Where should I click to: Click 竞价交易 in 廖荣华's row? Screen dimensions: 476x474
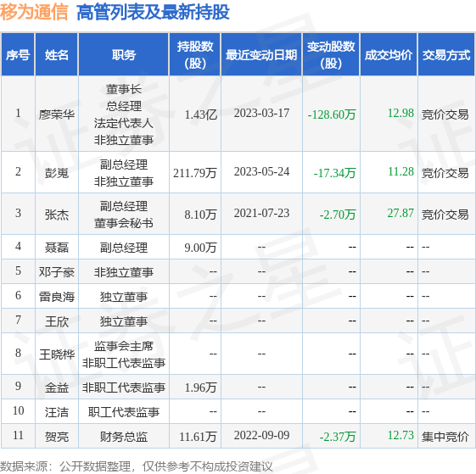pyautogui.click(x=445, y=114)
